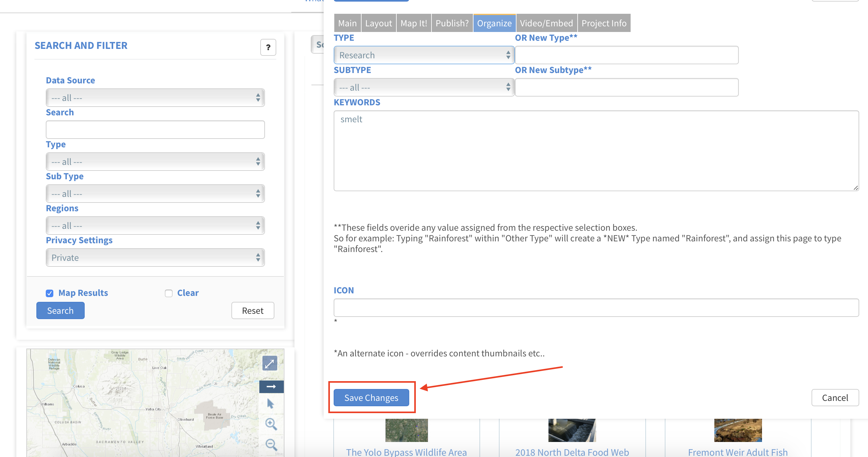
Task: Click the map fullscreen expand icon
Action: [x=270, y=363]
